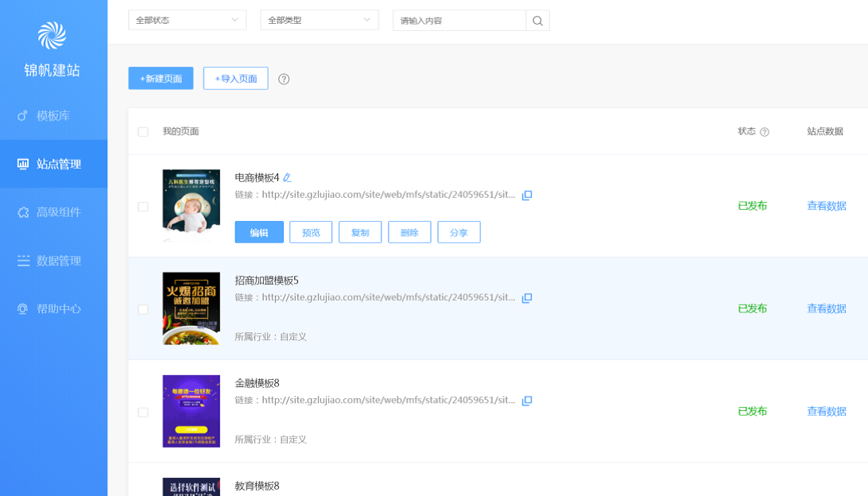Expand the 全部类型 dropdown

click(319, 20)
